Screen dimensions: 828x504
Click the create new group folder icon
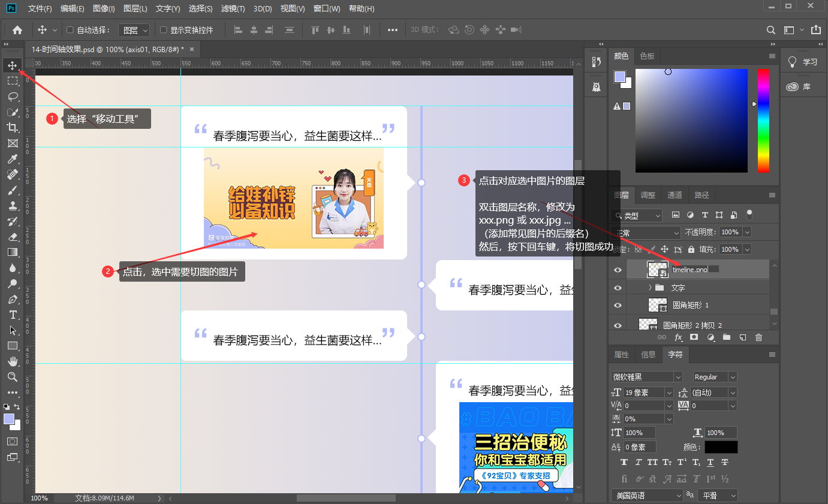(727, 337)
